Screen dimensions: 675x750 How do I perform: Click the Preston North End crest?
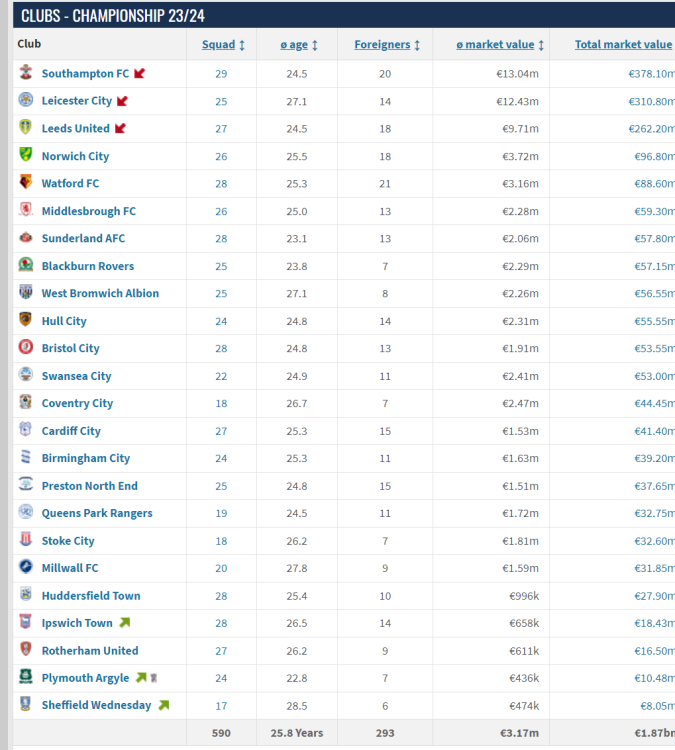pyautogui.click(x=26, y=485)
